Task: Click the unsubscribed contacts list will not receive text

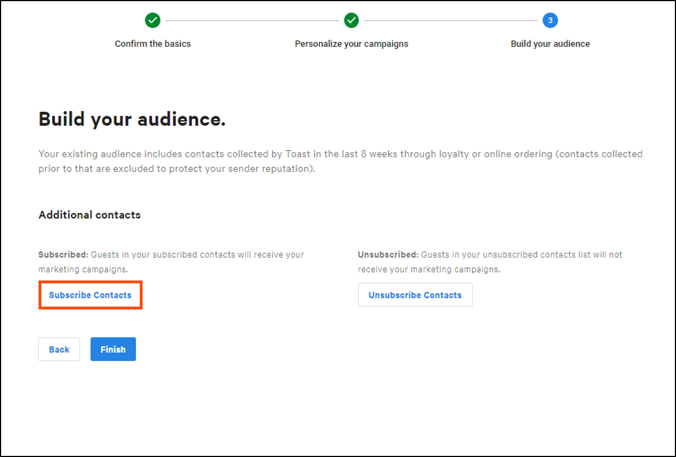Action: click(x=490, y=262)
